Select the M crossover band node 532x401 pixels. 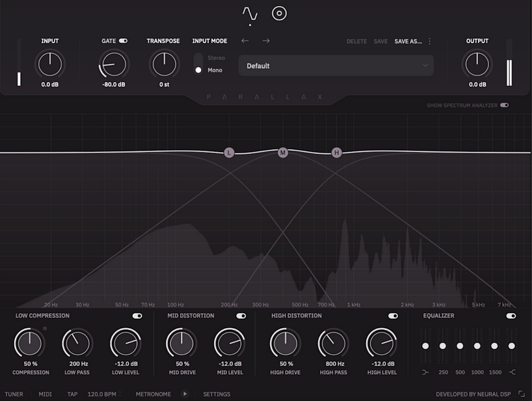[283, 153]
